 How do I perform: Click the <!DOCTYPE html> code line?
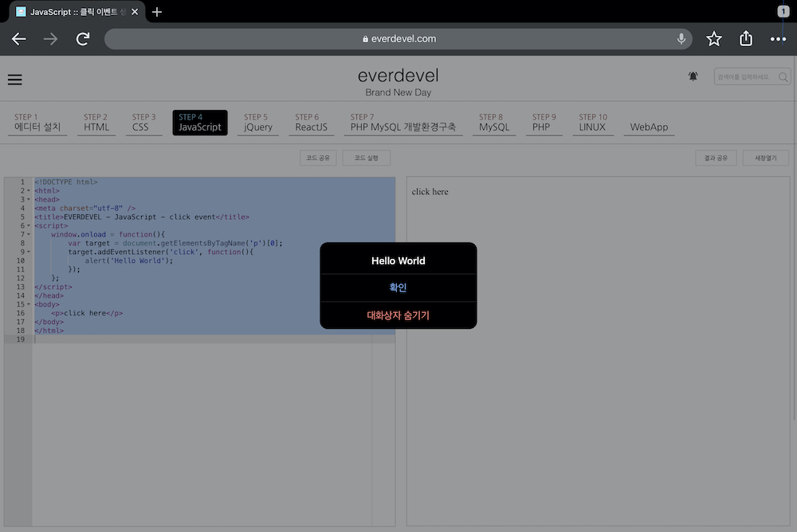click(x=65, y=182)
